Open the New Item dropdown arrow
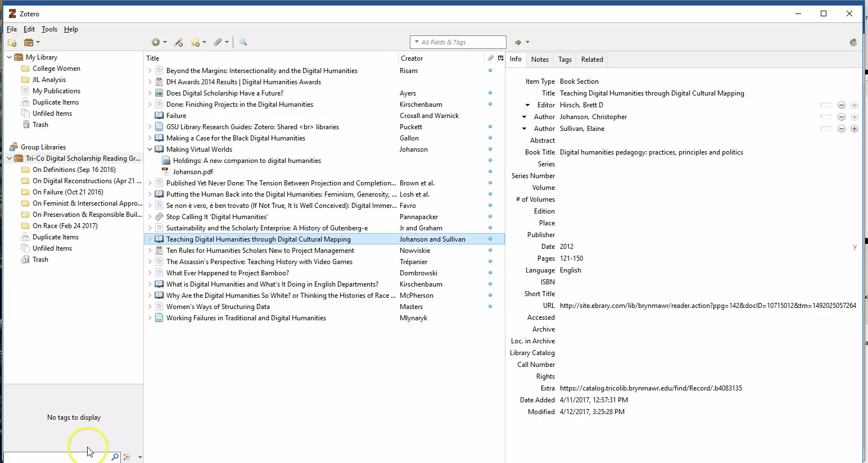 point(165,42)
